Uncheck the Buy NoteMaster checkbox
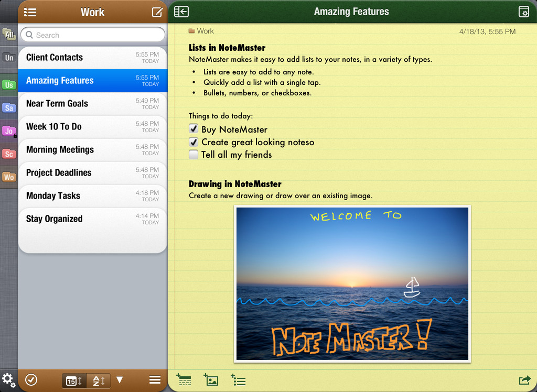Viewport: 537px width, 392px height. point(194,129)
